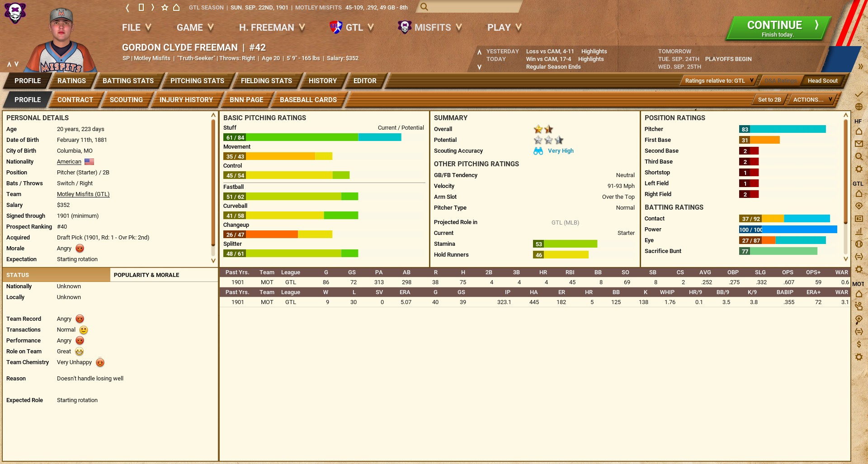The width and height of the screenshot is (868, 464).
Task: Open the HISTORY tab
Action: (323, 81)
